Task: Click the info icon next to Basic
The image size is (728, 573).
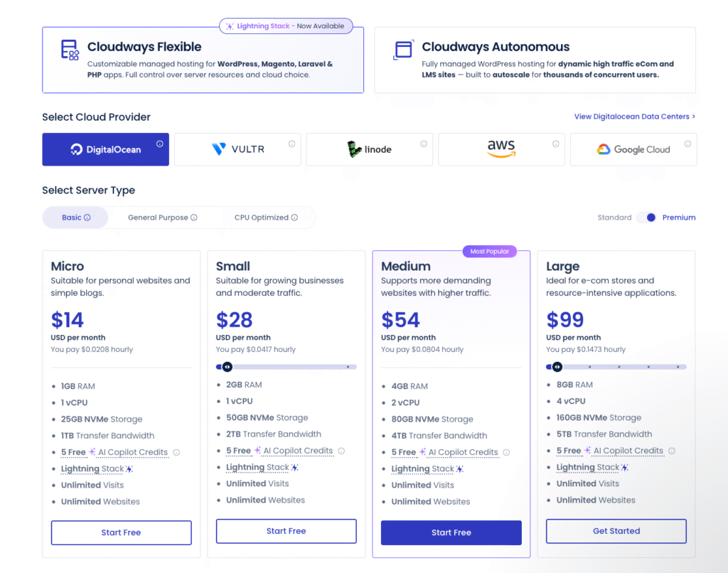Action: (x=87, y=217)
